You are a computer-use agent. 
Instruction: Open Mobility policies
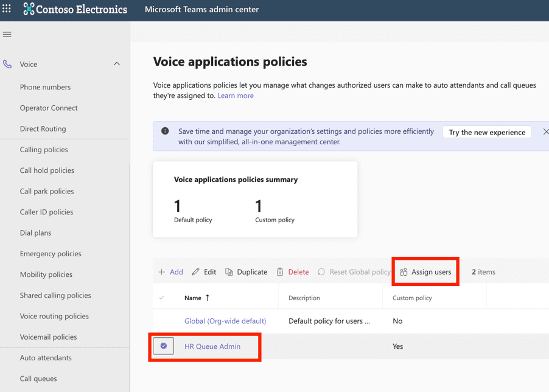coord(46,275)
